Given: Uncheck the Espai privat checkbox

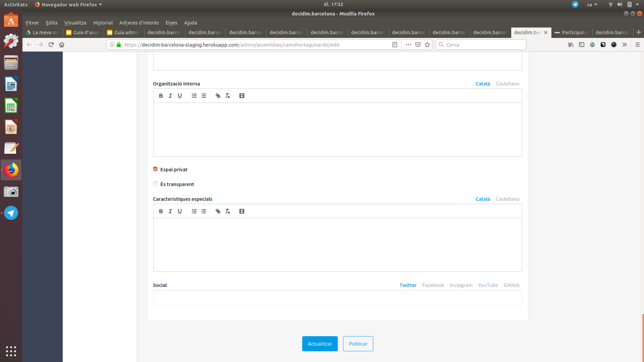Looking at the screenshot, I should click(x=155, y=169).
